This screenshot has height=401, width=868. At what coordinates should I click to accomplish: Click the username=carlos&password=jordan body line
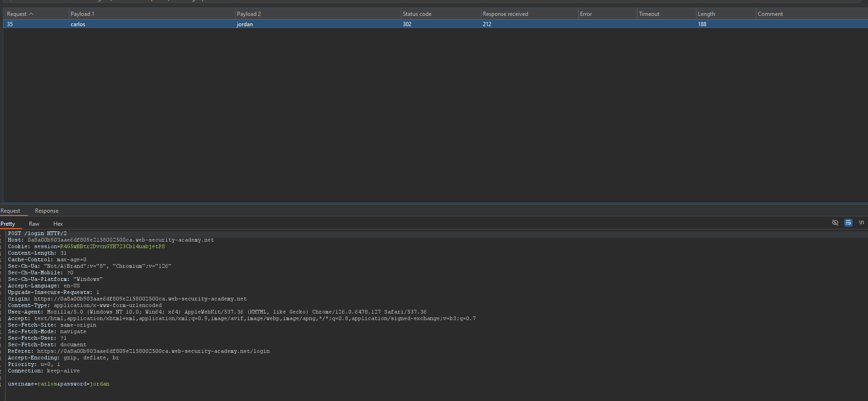pyautogui.click(x=58, y=384)
